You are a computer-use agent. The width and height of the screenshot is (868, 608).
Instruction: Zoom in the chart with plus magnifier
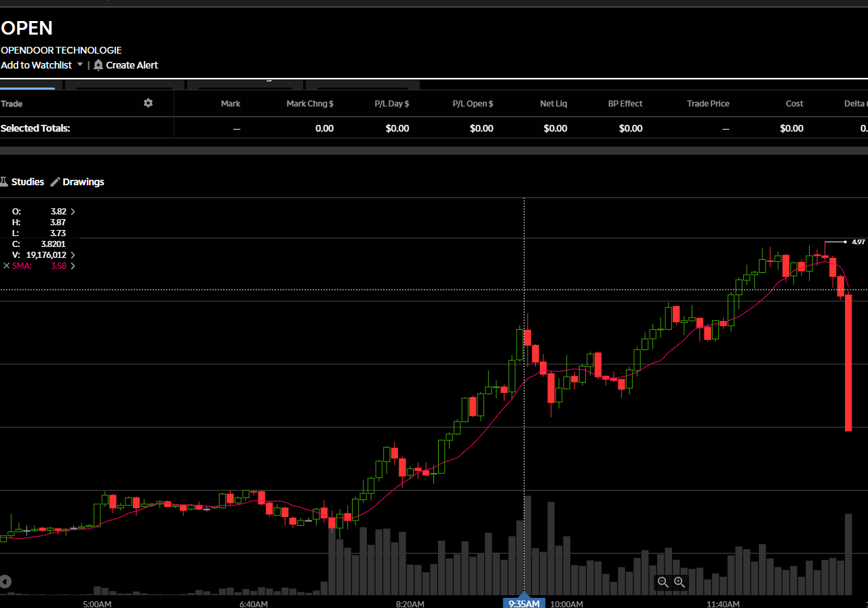679,582
